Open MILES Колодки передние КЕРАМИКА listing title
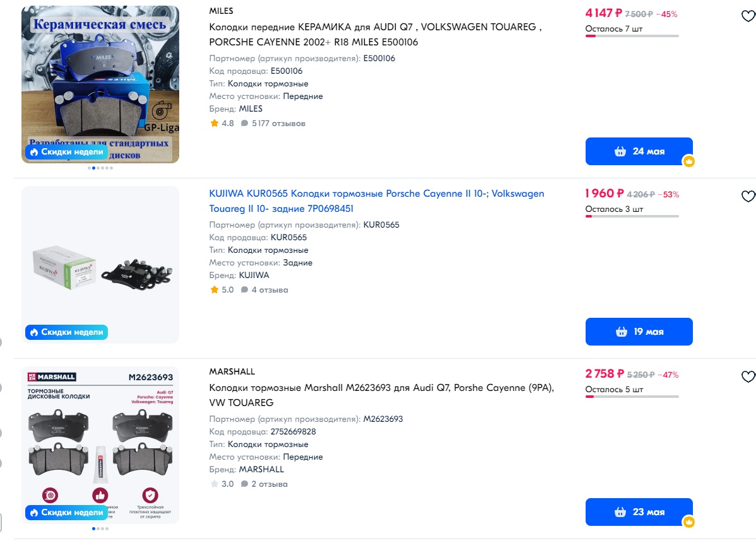Viewport: 756px width, 541px height. (x=375, y=34)
